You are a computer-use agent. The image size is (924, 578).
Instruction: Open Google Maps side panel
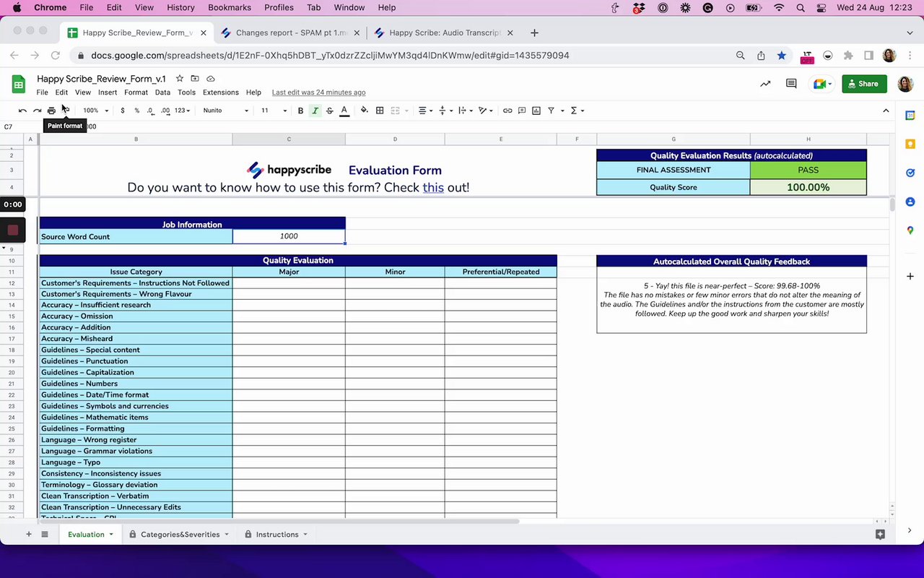[910, 230]
